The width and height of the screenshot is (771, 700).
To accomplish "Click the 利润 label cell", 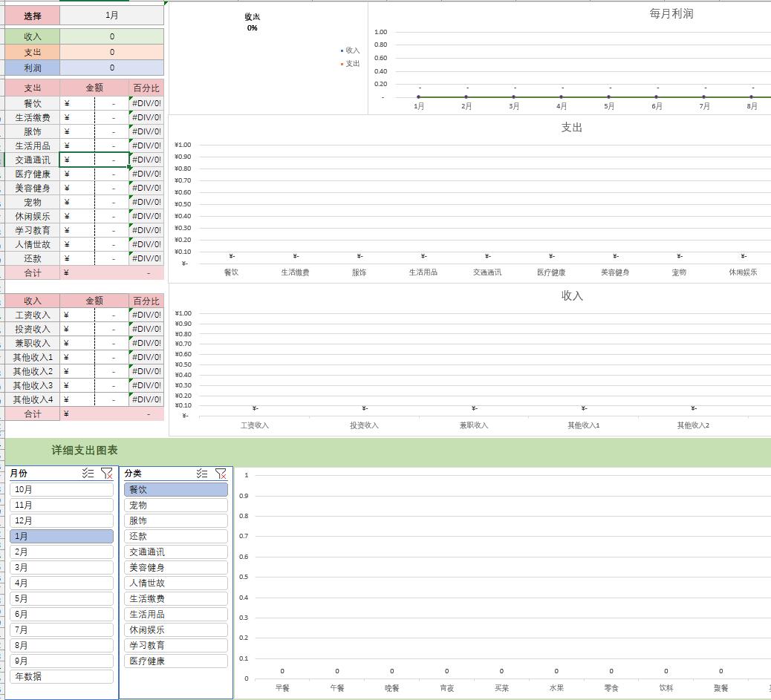I will click(x=33, y=68).
